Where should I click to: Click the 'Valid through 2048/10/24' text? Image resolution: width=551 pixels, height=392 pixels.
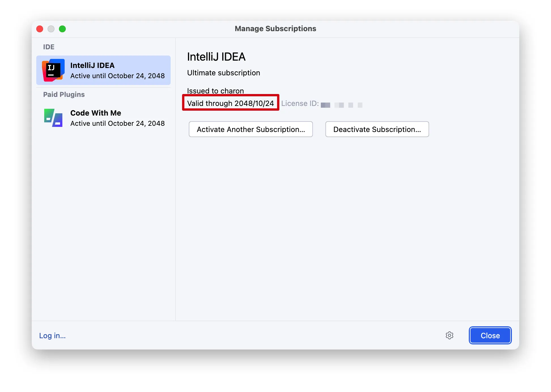click(x=230, y=103)
